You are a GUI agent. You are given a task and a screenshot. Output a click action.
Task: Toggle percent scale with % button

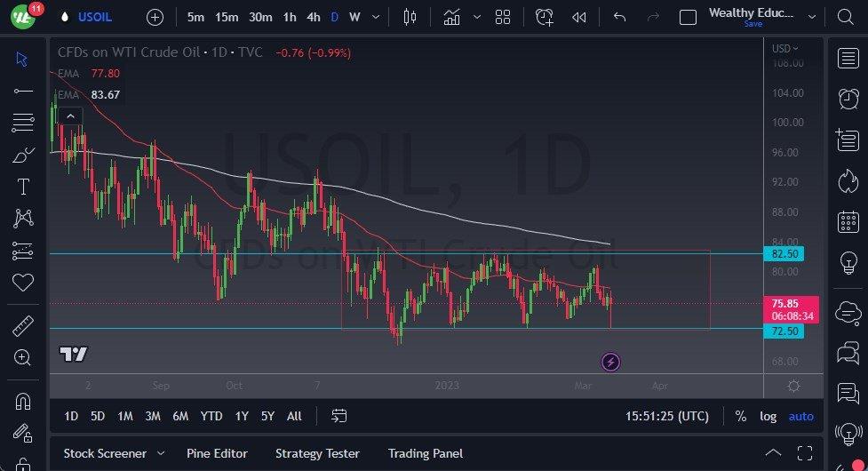pyautogui.click(x=741, y=416)
